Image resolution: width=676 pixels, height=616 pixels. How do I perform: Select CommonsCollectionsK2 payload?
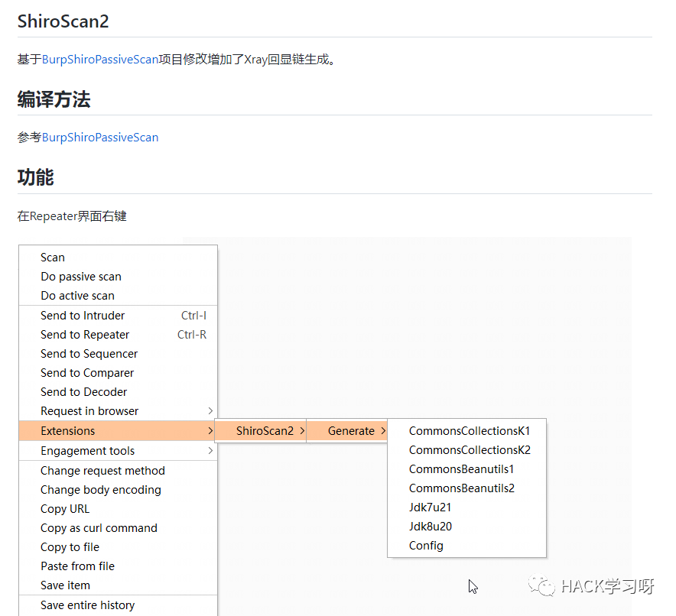click(x=467, y=449)
